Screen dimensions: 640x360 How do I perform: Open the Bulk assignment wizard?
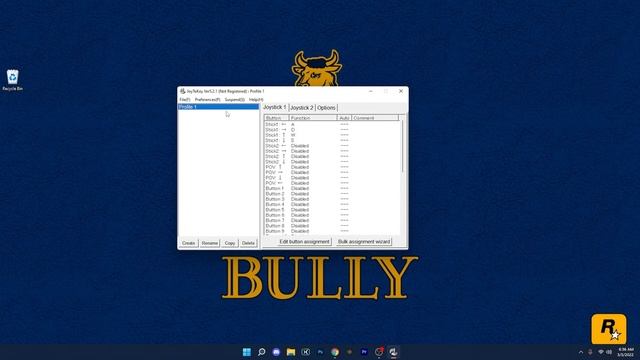click(x=364, y=242)
